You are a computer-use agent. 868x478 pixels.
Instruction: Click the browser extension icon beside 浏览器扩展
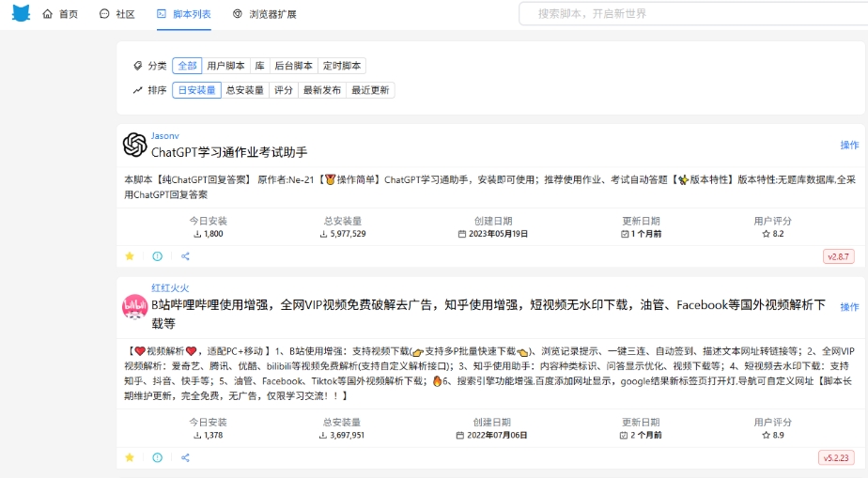238,14
